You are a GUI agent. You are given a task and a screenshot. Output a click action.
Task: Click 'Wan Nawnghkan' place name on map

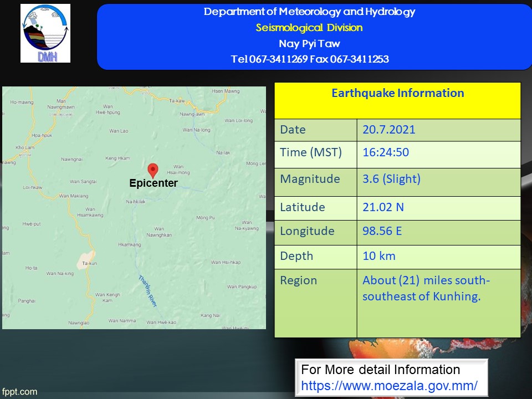tap(159, 232)
